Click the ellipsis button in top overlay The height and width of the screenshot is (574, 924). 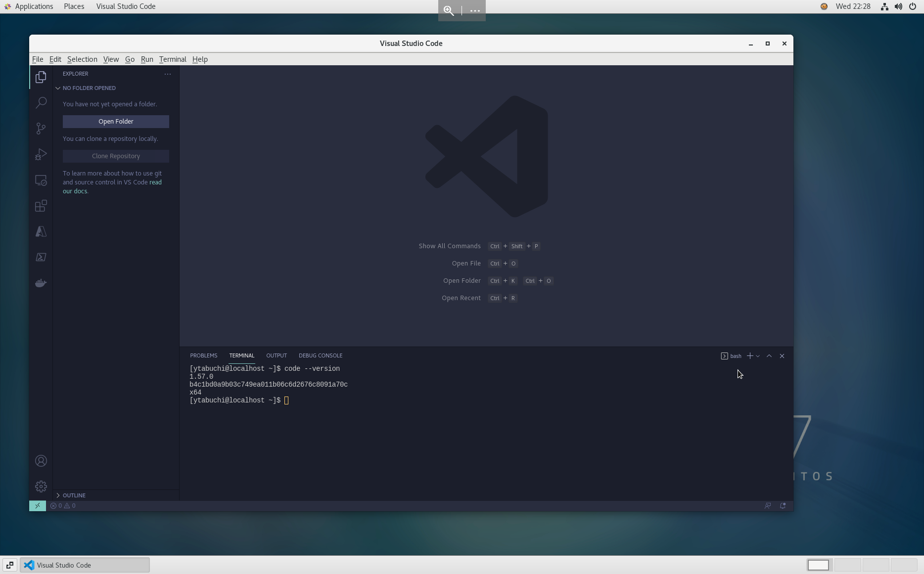point(475,10)
